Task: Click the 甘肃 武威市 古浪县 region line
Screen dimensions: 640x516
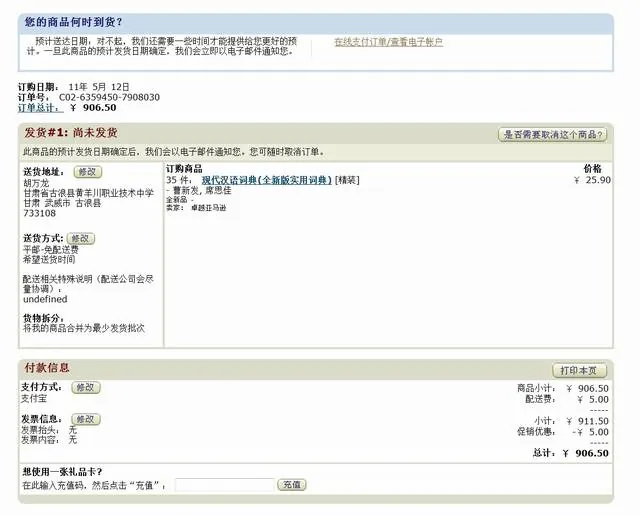Action: [x=62, y=203]
